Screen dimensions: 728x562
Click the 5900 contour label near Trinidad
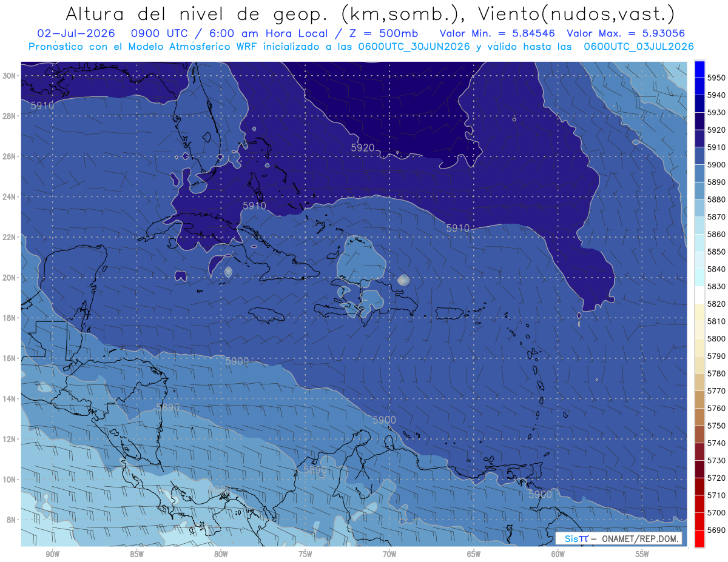click(x=540, y=494)
